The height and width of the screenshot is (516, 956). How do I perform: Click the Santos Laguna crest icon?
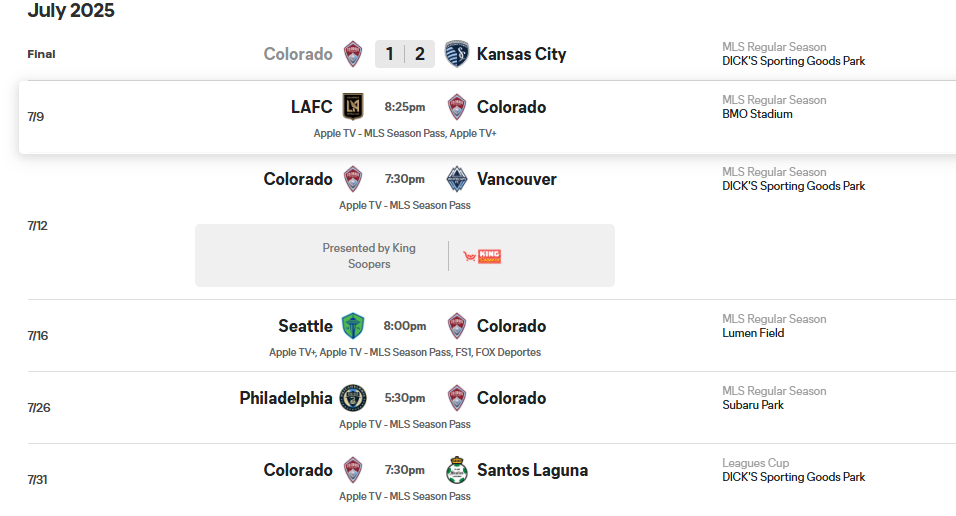click(x=457, y=470)
